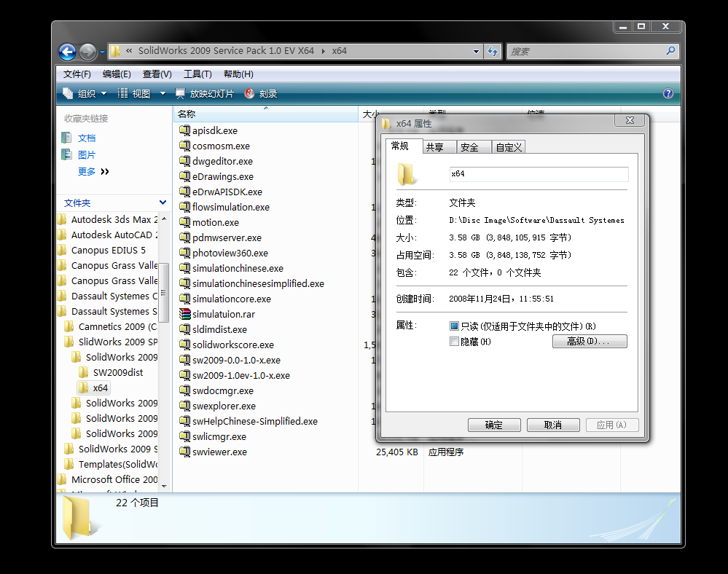Open the 查看(V) menu
The height and width of the screenshot is (574, 728).
click(157, 74)
